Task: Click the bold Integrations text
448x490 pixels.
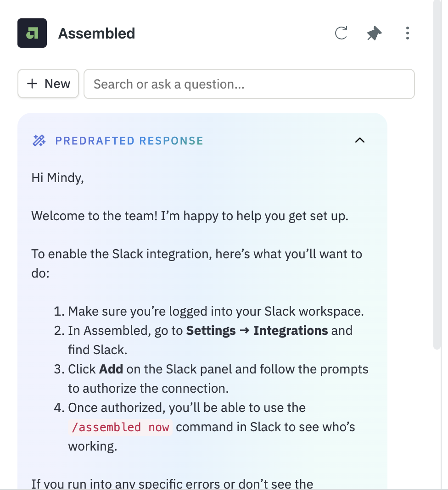Action: pyautogui.click(x=291, y=331)
